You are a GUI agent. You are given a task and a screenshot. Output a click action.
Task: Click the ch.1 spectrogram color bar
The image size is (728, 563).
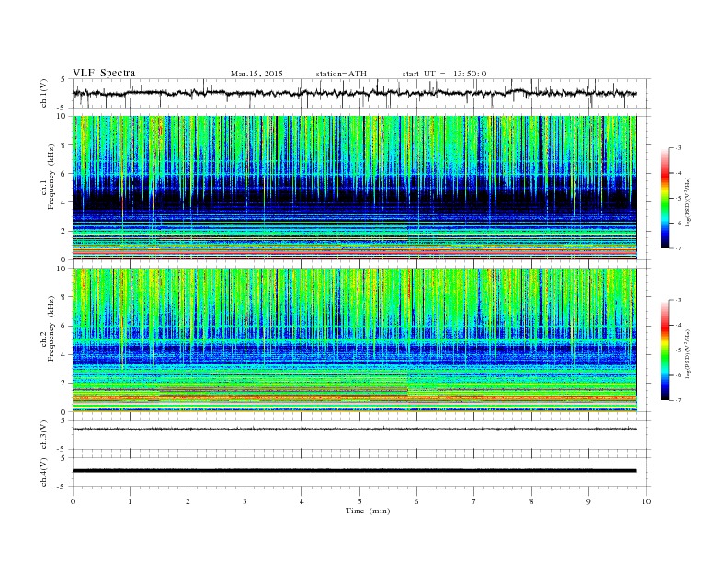point(665,199)
